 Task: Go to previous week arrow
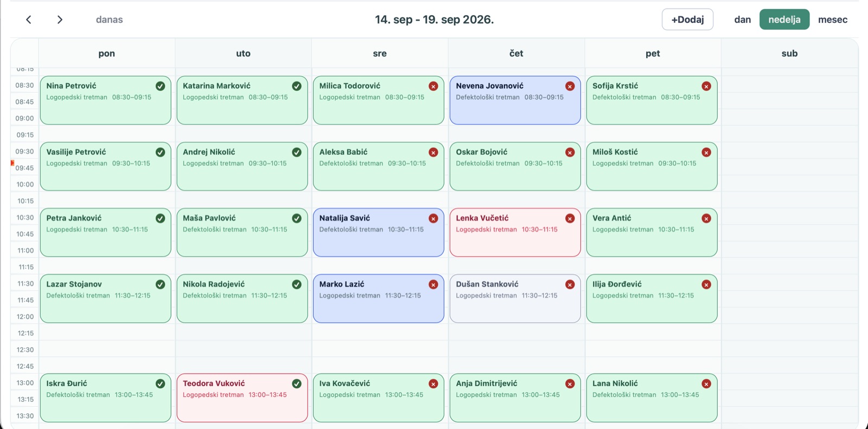(29, 20)
